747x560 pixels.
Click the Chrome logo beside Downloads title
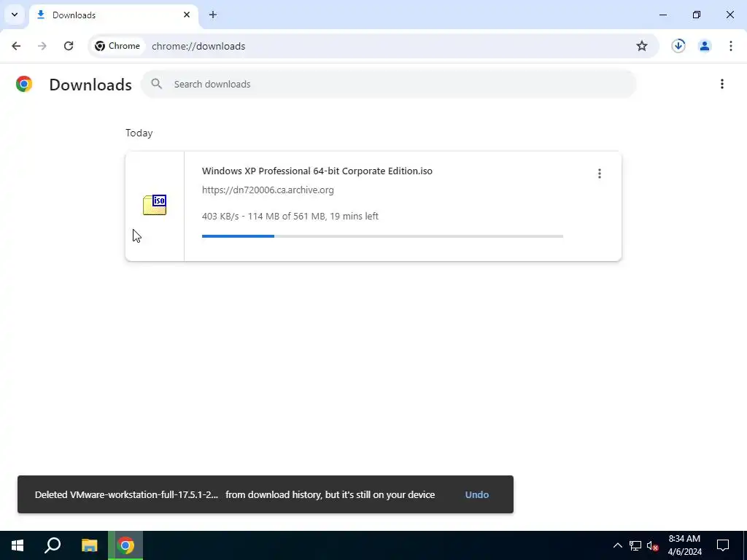click(24, 85)
